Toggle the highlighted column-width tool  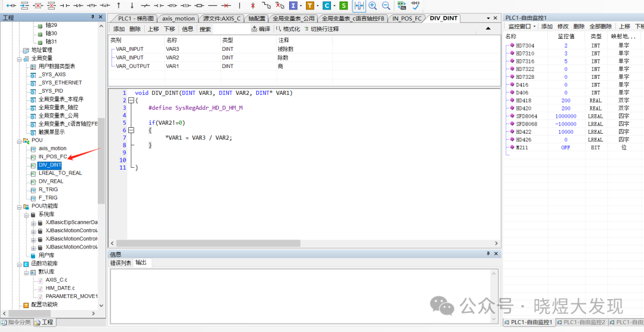pyautogui.click(x=359, y=5)
